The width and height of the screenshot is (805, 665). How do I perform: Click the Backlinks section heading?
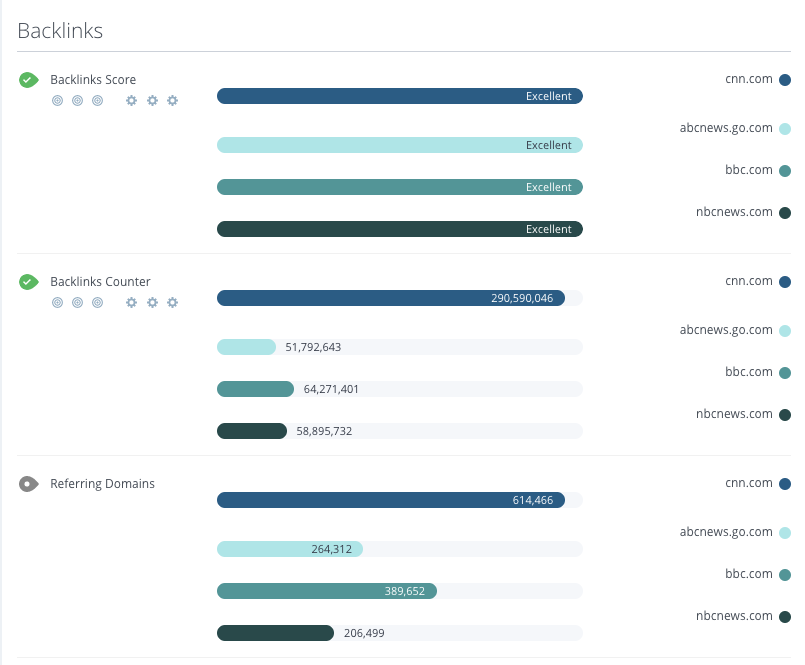(60, 31)
